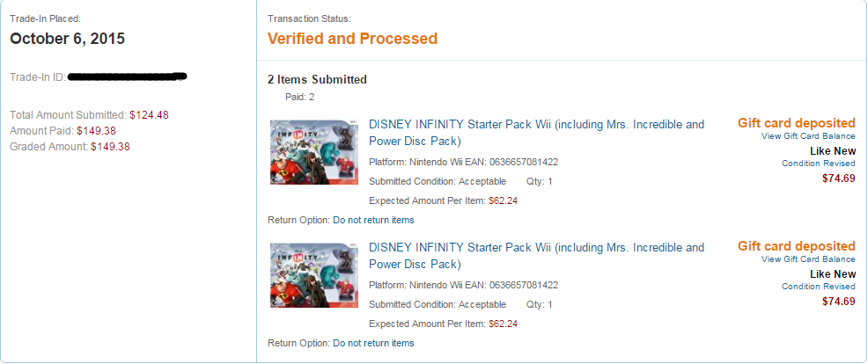Open the second DISNEY INFINITY Starter Pack title link

coord(536,256)
